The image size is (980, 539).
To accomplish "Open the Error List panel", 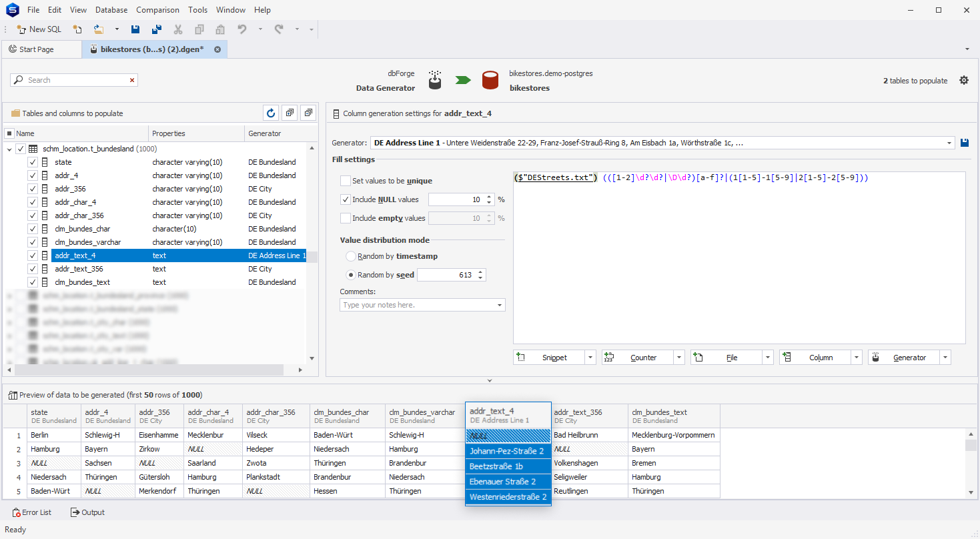I will point(31,512).
